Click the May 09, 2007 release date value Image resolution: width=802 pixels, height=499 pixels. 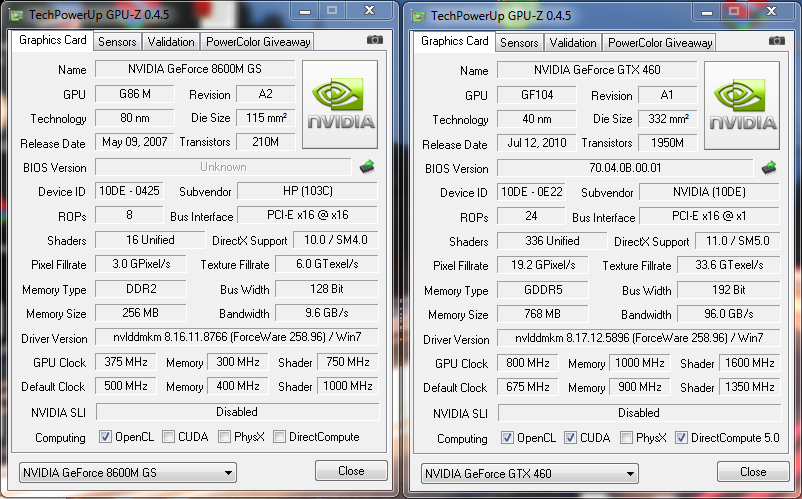[135, 142]
